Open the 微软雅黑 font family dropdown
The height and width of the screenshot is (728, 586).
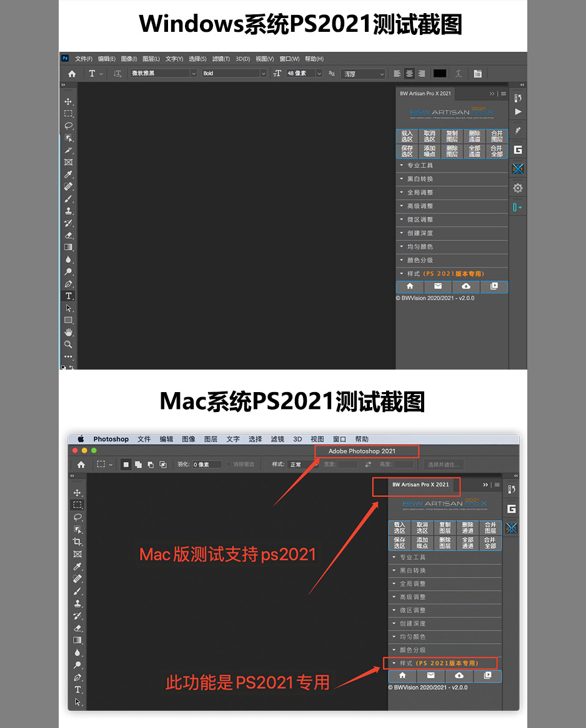point(164,73)
